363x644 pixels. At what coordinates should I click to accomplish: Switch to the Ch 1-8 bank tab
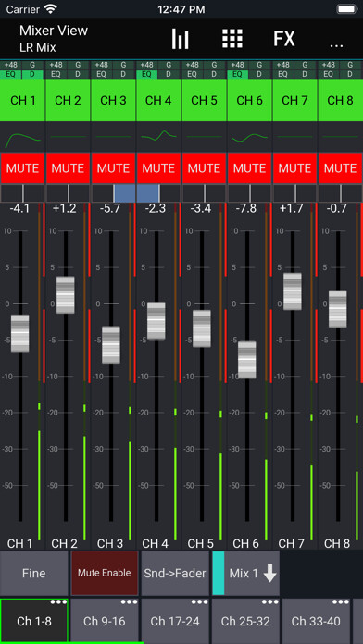click(x=34, y=621)
